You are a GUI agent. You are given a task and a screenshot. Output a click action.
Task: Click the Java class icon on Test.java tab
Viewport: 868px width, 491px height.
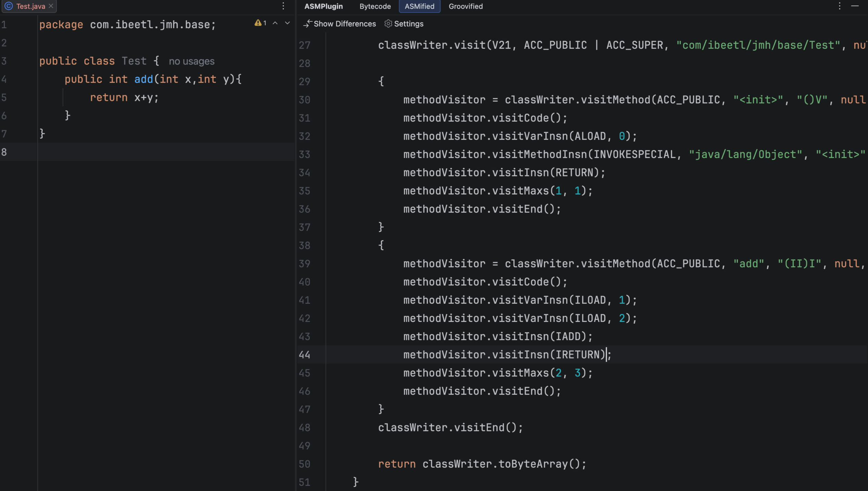tap(9, 6)
